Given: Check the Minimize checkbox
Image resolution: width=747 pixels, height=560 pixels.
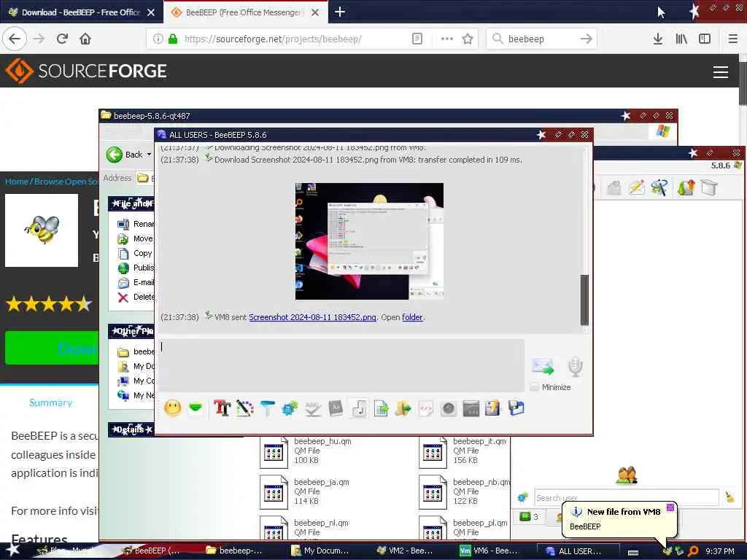Looking at the screenshot, I should click(534, 386).
